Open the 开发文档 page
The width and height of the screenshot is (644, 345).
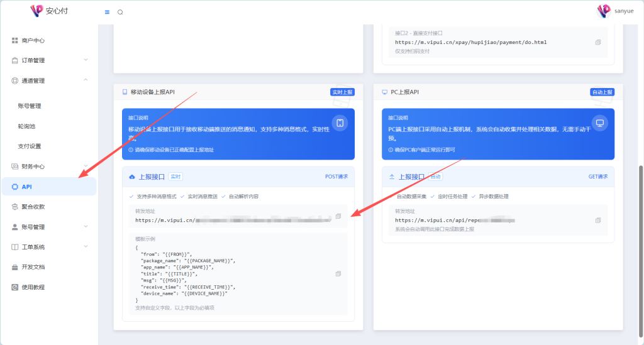(x=33, y=267)
